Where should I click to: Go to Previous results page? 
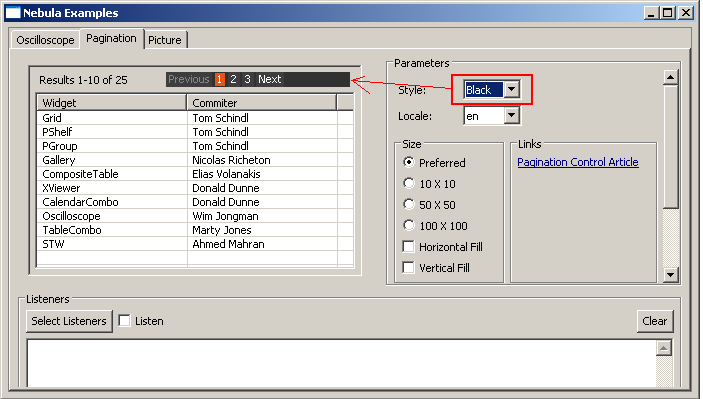(189, 79)
